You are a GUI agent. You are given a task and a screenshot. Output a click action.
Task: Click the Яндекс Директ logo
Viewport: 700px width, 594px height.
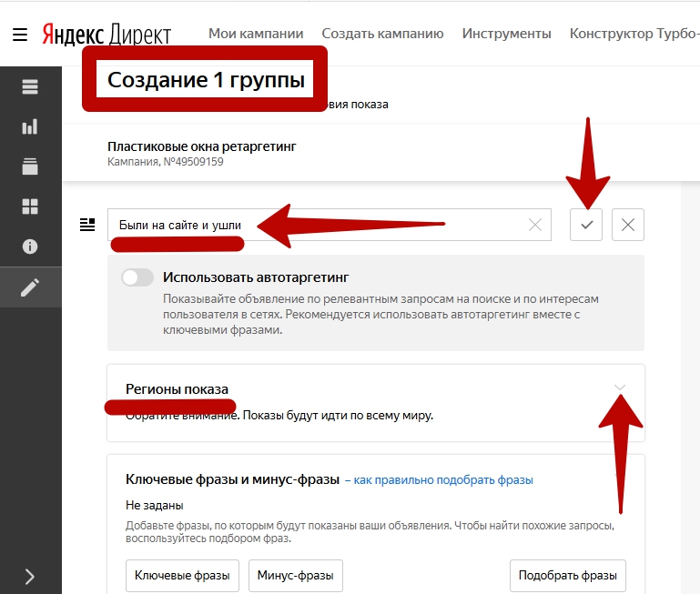pyautogui.click(x=107, y=34)
